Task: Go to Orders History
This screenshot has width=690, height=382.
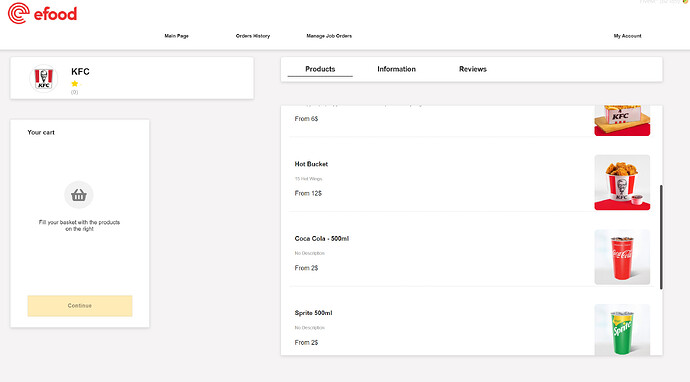Action: point(253,36)
